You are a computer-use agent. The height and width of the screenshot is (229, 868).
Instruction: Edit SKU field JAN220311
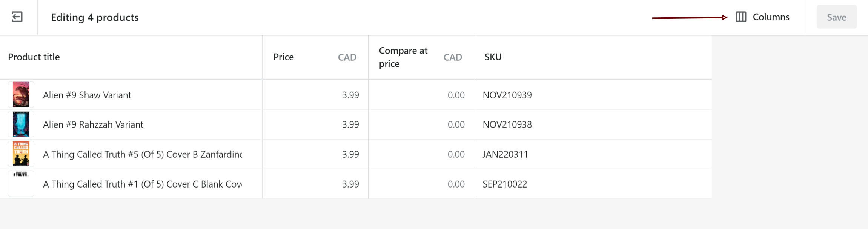[593, 154]
